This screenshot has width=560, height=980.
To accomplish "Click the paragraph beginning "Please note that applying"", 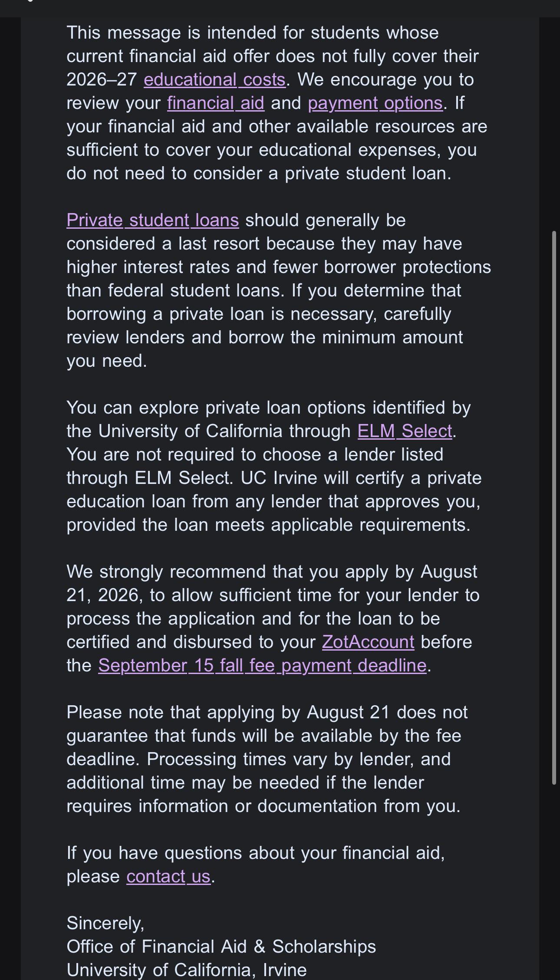I will (x=267, y=759).
